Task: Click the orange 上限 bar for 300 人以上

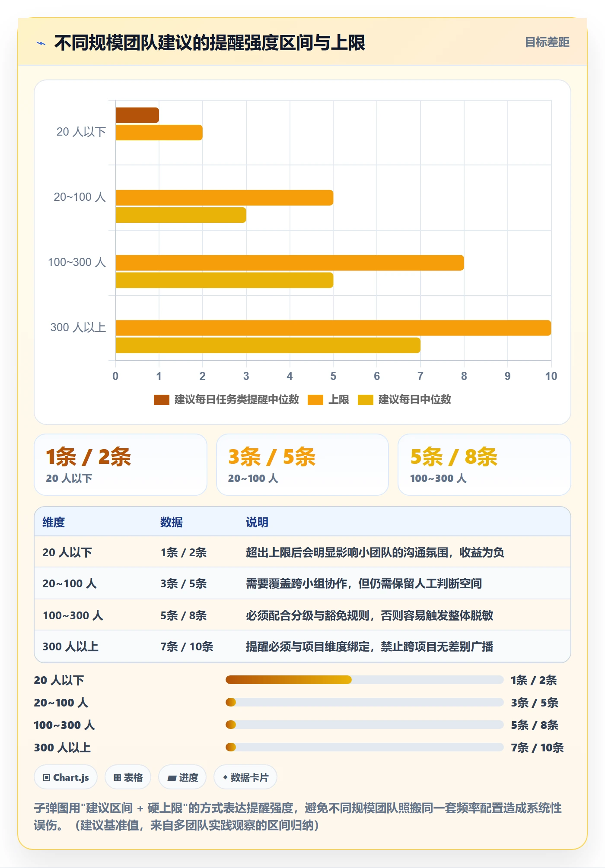Action: (x=333, y=328)
